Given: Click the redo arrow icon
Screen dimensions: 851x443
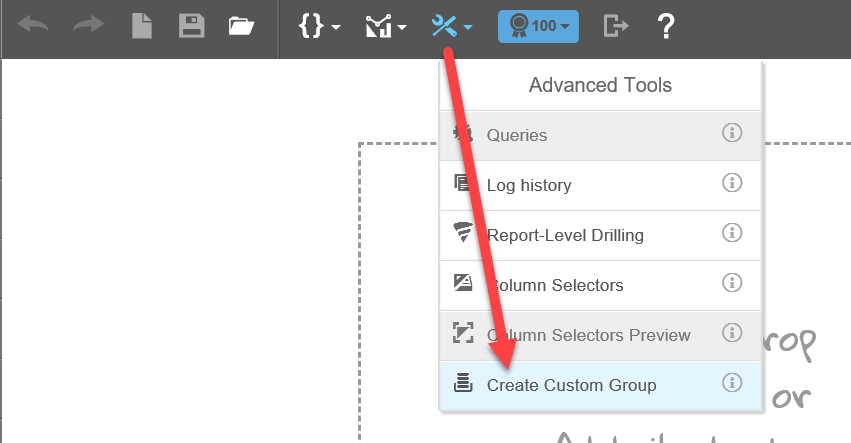Looking at the screenshot, I should 88,26.
